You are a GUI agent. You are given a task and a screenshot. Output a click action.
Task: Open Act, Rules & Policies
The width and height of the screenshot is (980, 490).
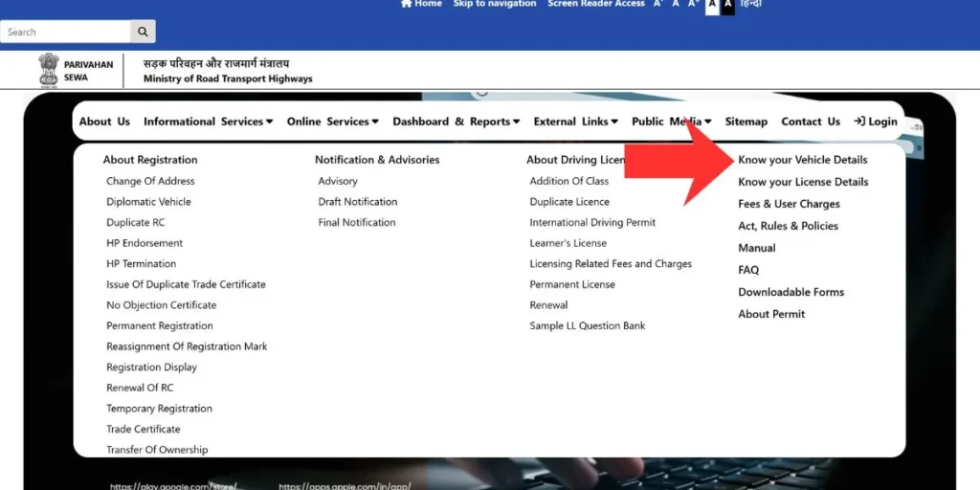tap(789, 226)
